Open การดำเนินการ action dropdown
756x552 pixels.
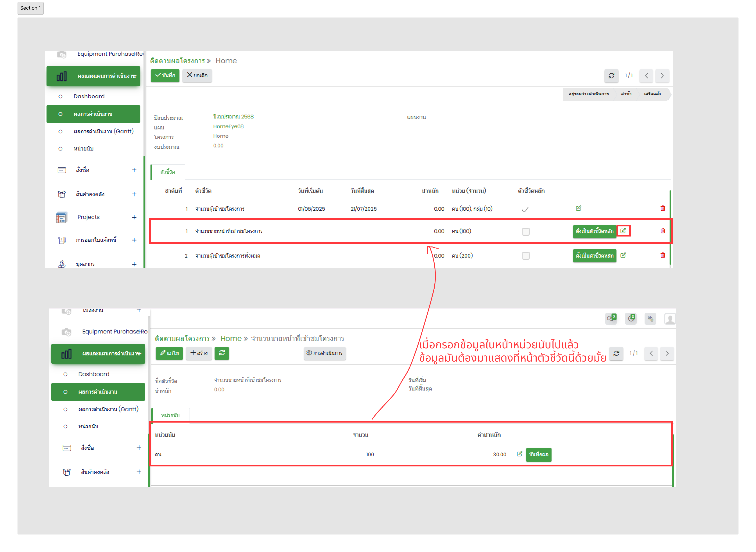pyautogui.click(x=325, y=353)
